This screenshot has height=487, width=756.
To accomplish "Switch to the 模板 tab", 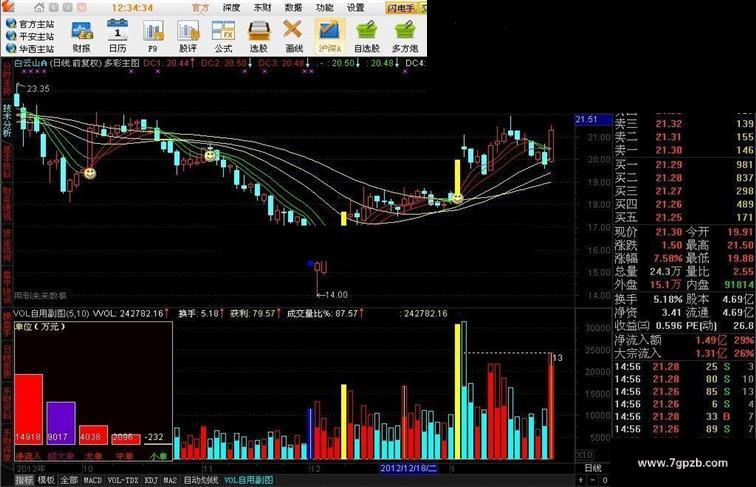I will point(46,480).
